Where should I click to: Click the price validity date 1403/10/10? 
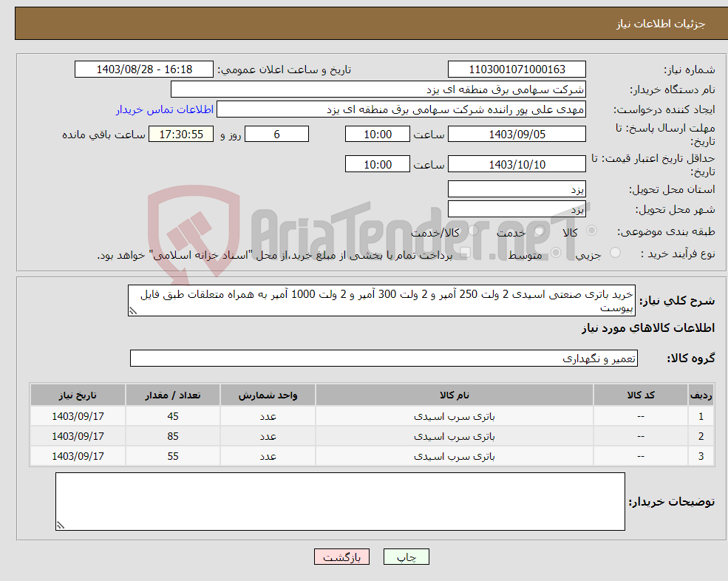click(517, 164)
